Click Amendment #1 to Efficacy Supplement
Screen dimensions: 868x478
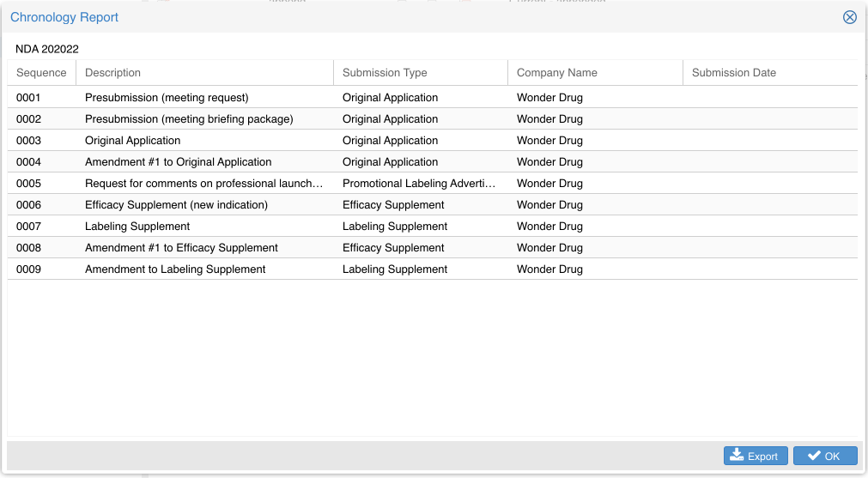coord(181,248)
